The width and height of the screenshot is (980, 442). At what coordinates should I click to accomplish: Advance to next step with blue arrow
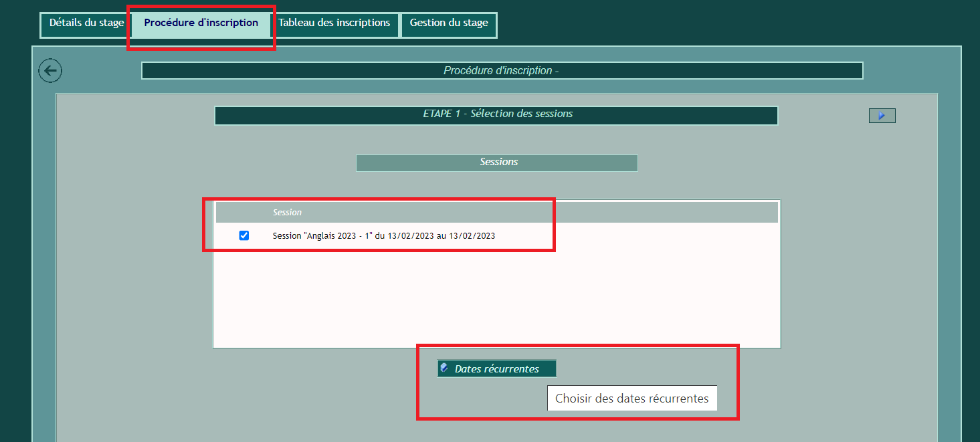(x=882, y=116)
